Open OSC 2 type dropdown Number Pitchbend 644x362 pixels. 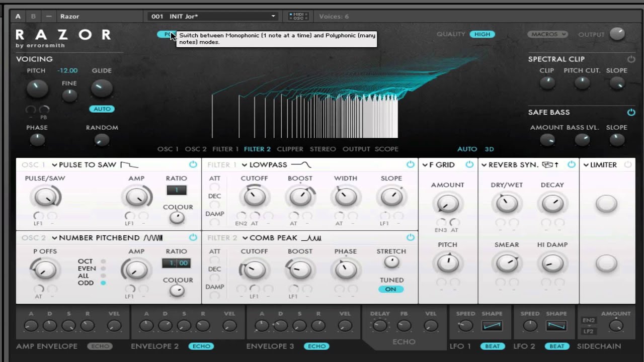tap(95, 238)
